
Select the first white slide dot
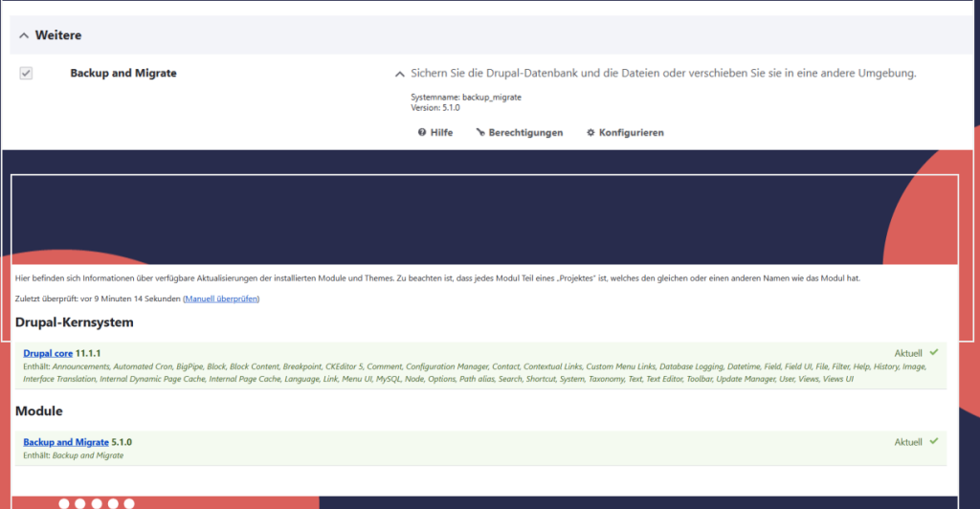pyautogui.click(x=64, y=503)
